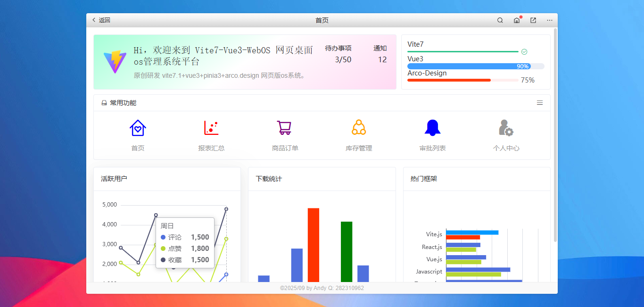Open the 商品订单 cart shortcut
Viewport: 644px width, 307px height.
284,128
